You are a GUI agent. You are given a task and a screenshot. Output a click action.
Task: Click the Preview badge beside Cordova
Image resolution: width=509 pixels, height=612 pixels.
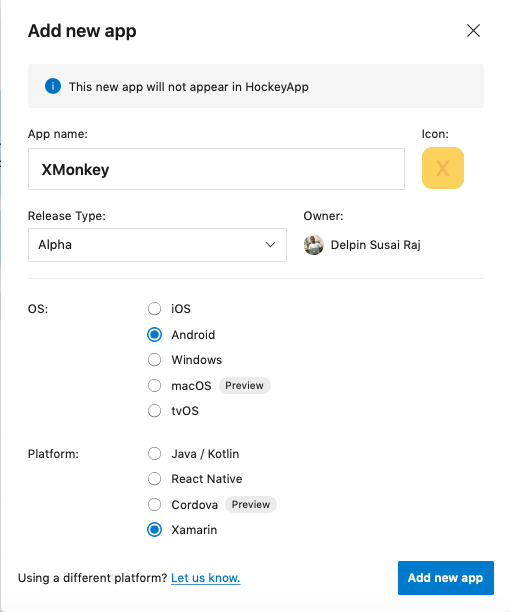pyautogui.click(x=251, y=505)
